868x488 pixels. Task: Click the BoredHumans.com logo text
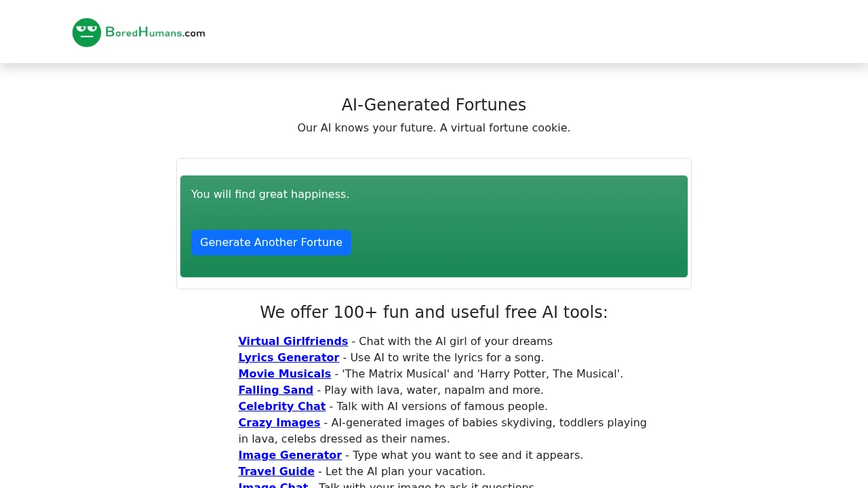[x=155, y=33]
